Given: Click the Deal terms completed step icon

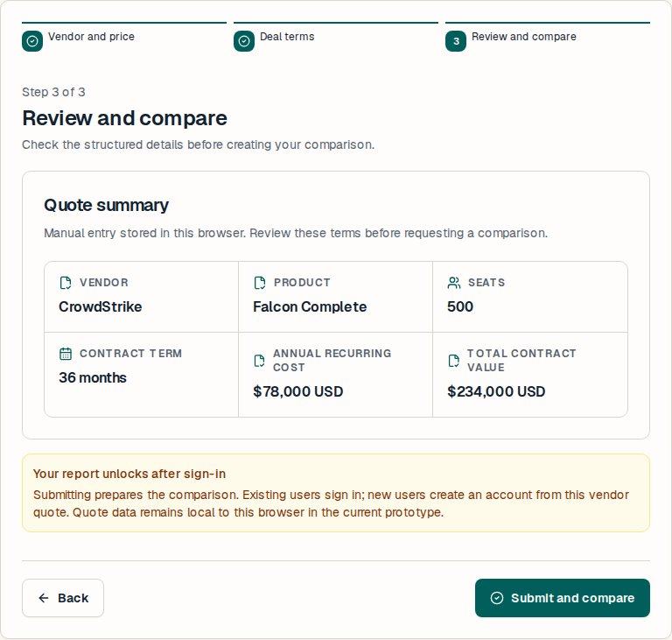Looking at the screenshot, I should [x=244, y=41].
